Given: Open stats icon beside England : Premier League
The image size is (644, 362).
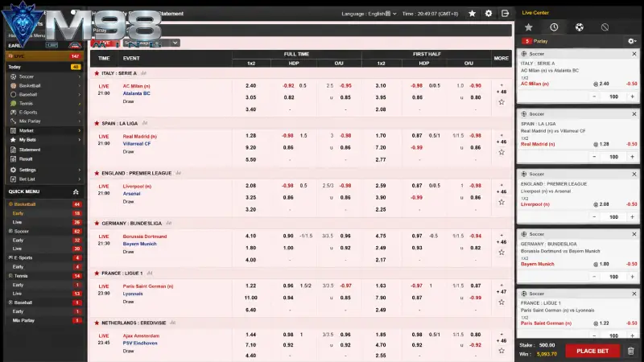Looking at the screenshot, I should pos(178,173).
